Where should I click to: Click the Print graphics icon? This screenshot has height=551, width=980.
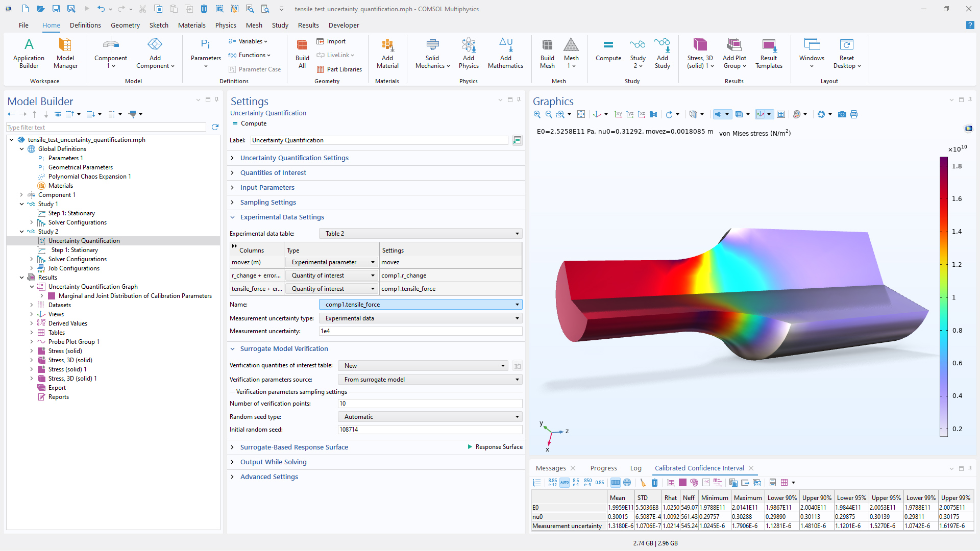click(854, 114)
